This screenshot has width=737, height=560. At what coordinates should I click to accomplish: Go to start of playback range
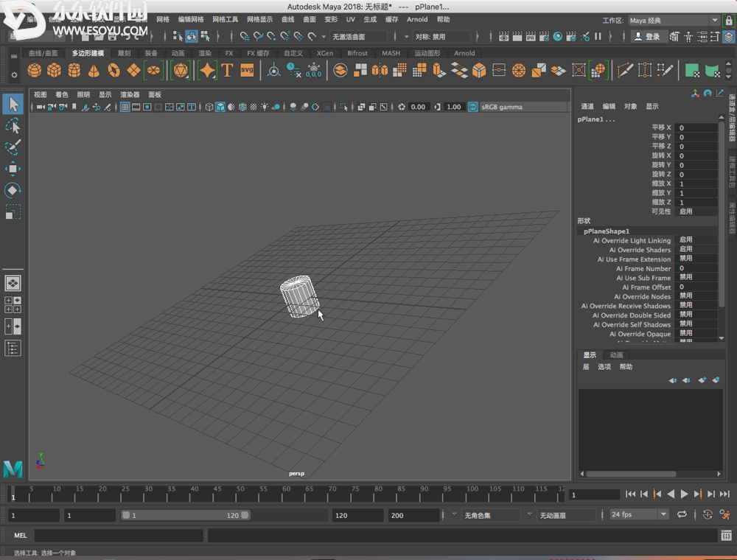[631, 494]
